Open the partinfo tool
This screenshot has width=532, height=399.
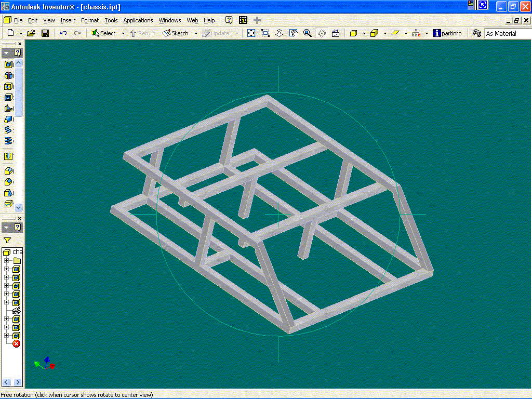point(447,33)
